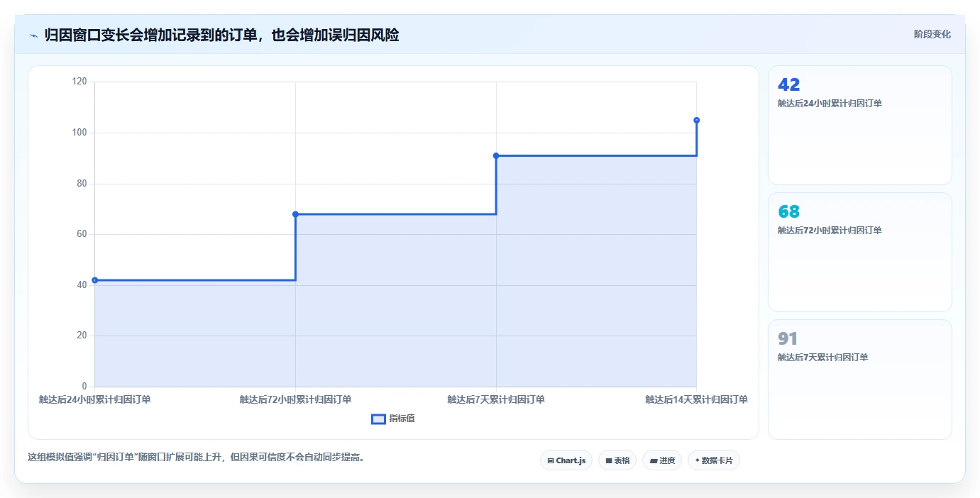980x498 pixels.
Task: Click the Chart.js tag chip
Action: [566, 460]
